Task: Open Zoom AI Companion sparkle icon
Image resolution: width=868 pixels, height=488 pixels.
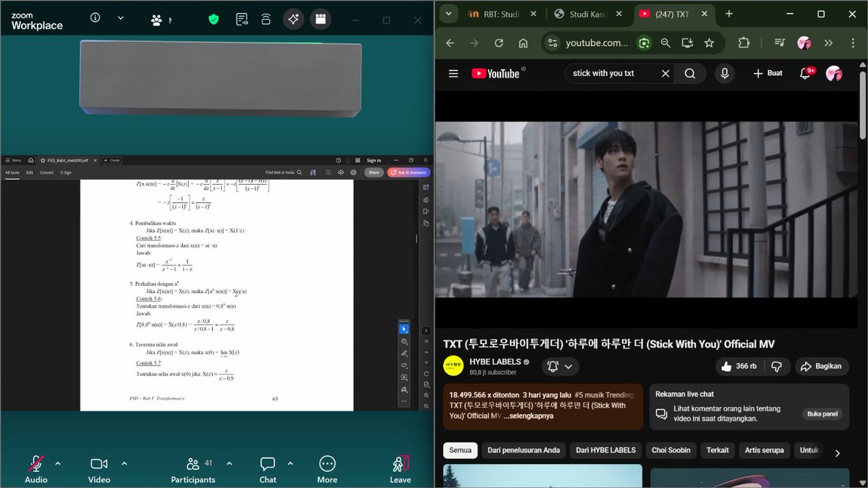Action: pos(293,20)
